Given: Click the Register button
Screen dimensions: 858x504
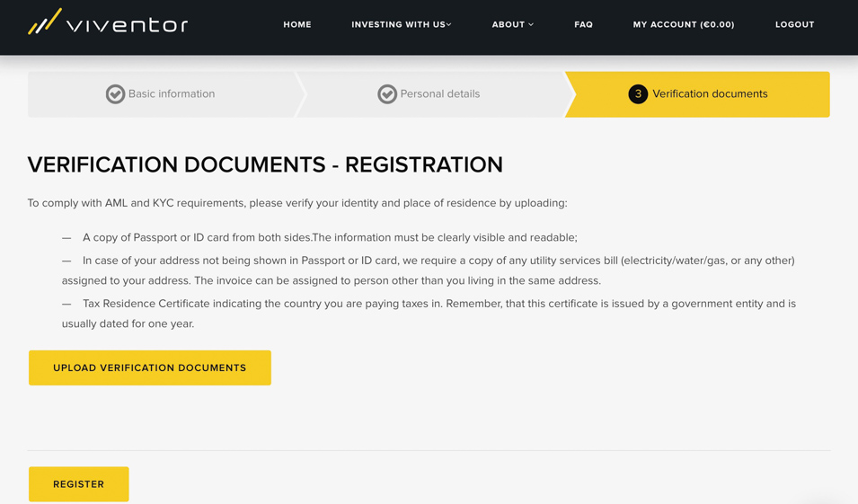Looking at the screenshot, I should point(79,484).
